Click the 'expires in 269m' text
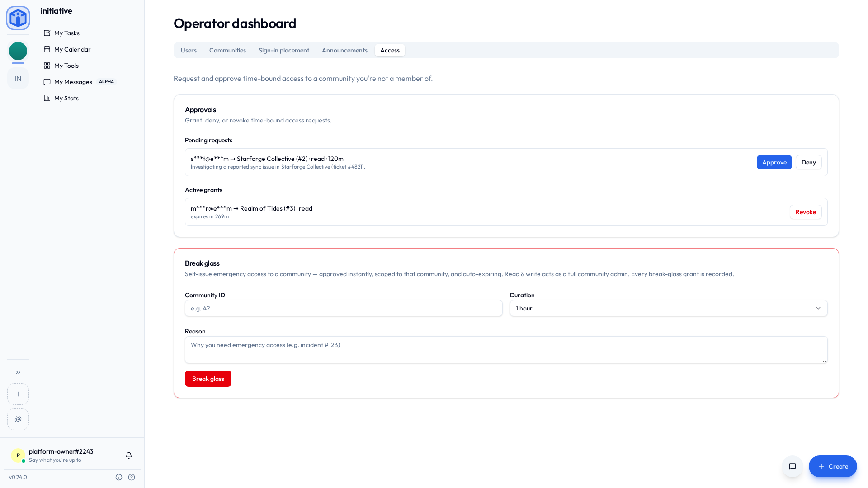This screenshot has width=868, height=488. click(210, 216)
